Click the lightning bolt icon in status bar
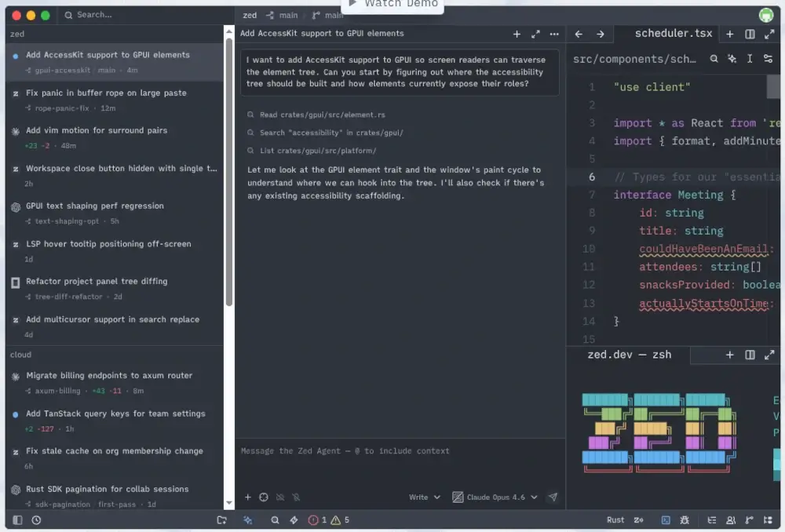 pyautogui.click(x=294, y=520)
